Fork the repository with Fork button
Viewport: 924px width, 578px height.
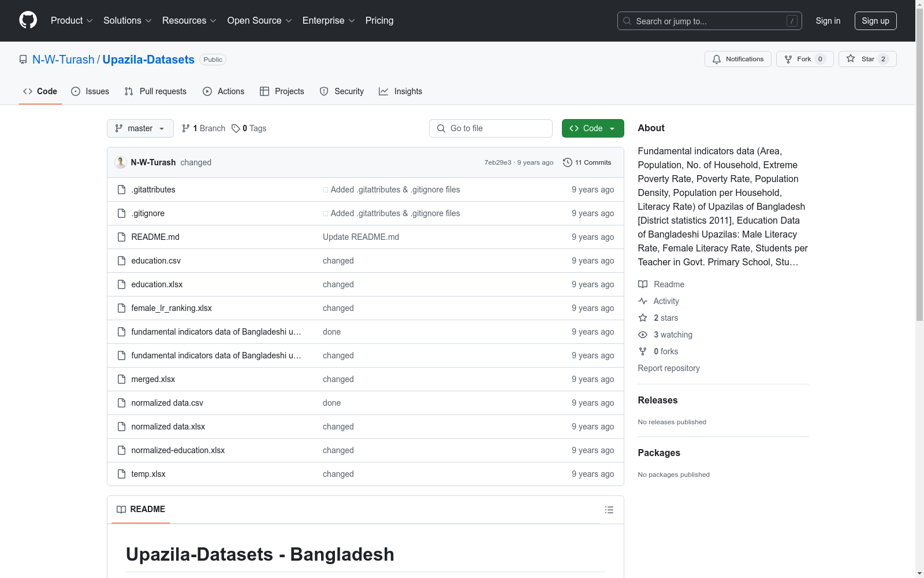(x=804, y=59)
